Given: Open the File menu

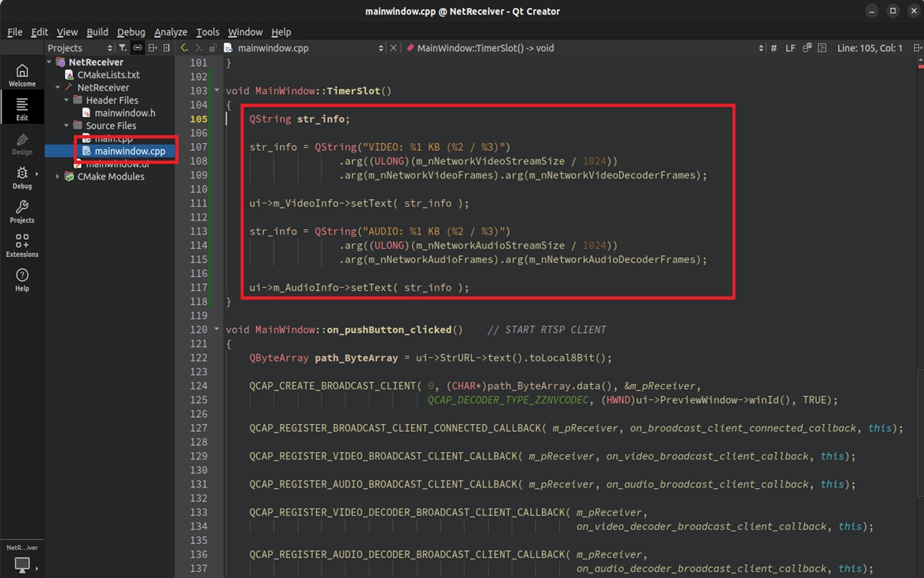Looking at the screenshot, I should (15, 32).
